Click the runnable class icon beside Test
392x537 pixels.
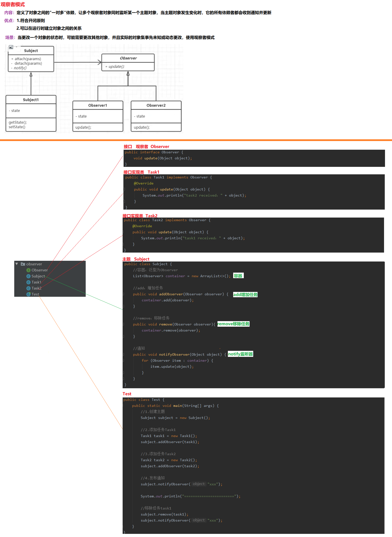coord(28,294)
